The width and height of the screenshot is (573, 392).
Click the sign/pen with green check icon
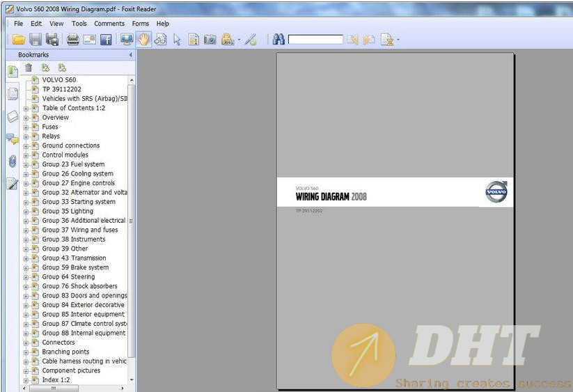click(x=251, y=40)
